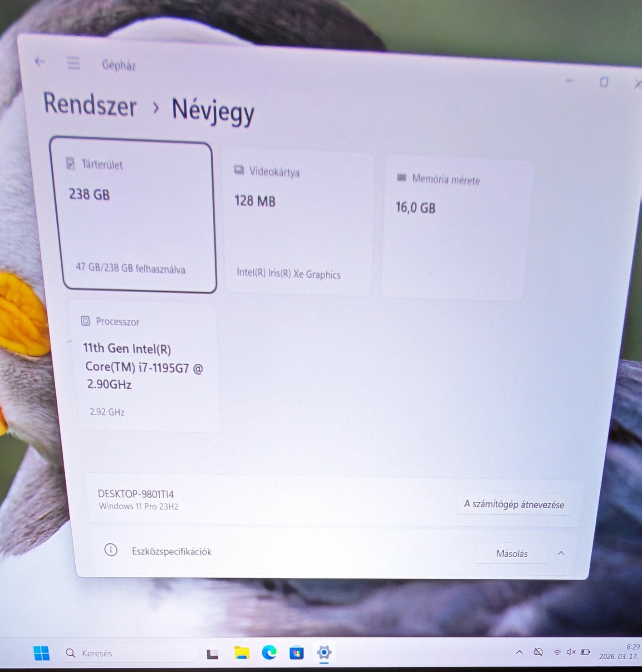The width and height of the screenshot is (642, 672).
Task: Go back with the arrow icon
Action: [39, 61]
